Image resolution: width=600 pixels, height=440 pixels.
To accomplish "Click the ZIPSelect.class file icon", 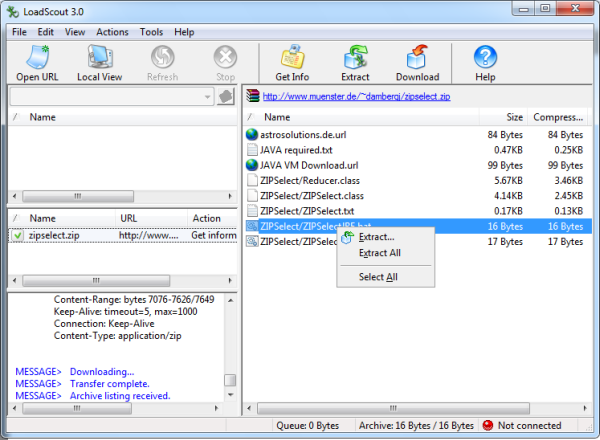I will (252, 196).
